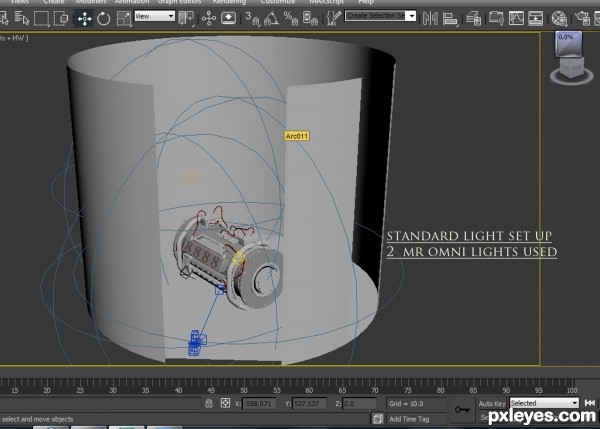Toggle Window/Crossing selection mode
This screenshot has width=600, height=429.
(61, 18)
